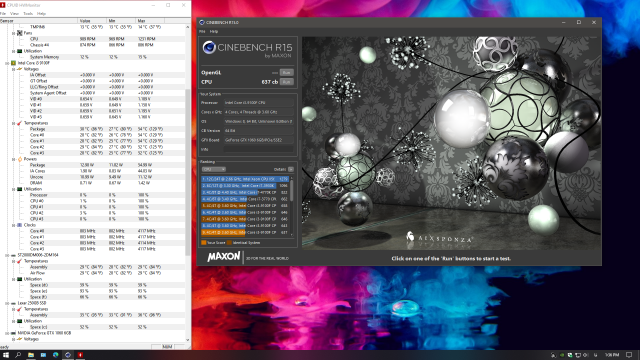The height and width of the screenshot is (360, 640).
Task: Select the System Memory sensor row
Action: tap(93, 57)
